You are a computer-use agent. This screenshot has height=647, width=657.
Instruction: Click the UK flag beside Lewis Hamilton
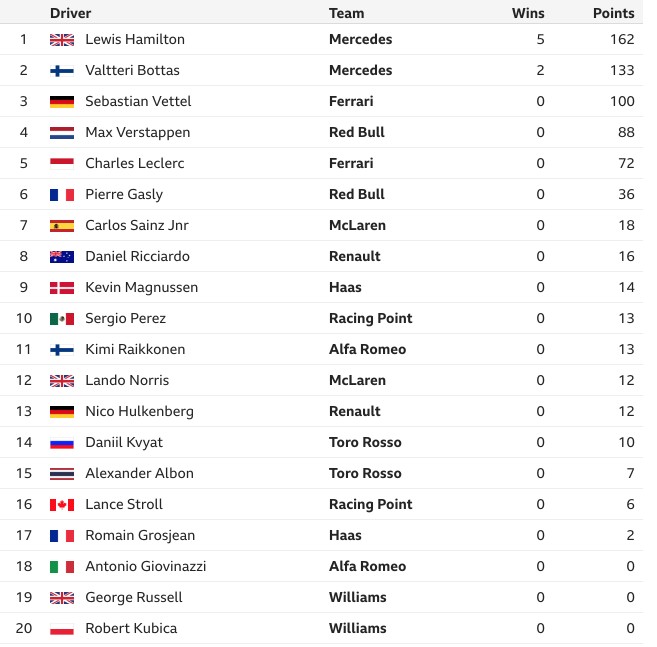pos(62,40)
